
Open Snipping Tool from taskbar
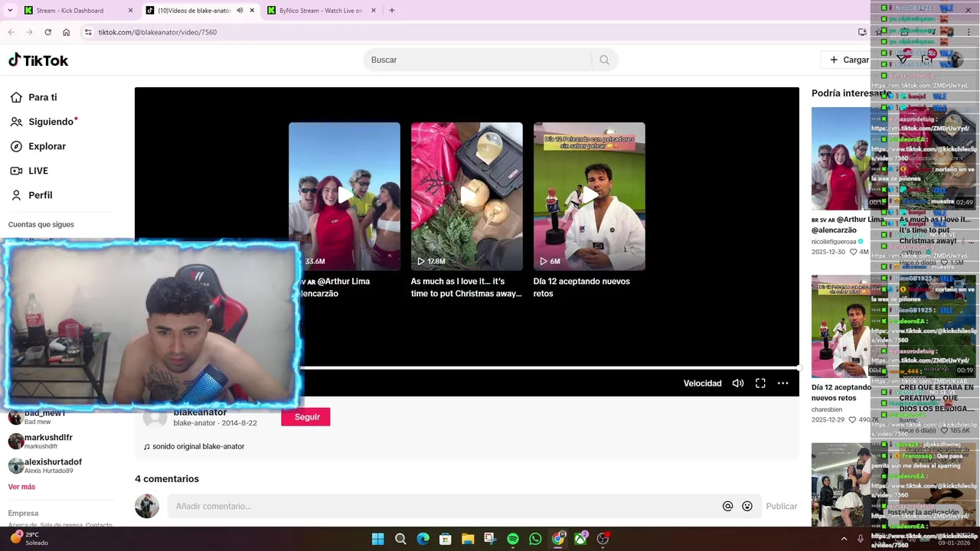490,539
